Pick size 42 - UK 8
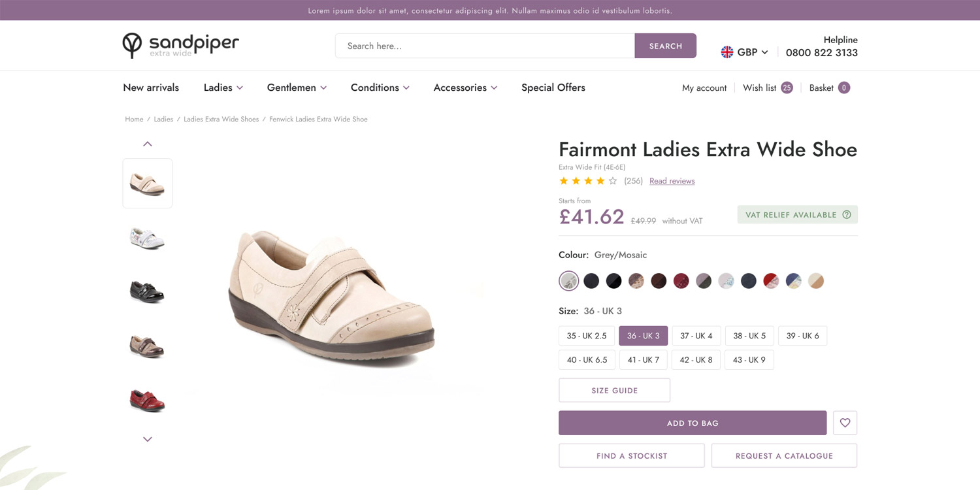 tap(696, 360)
